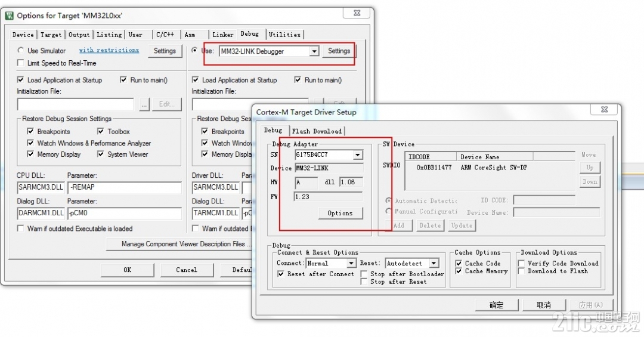The image size is (644, 337).
Task: Toggle left Run to main() checkbox
Action: 123,80
